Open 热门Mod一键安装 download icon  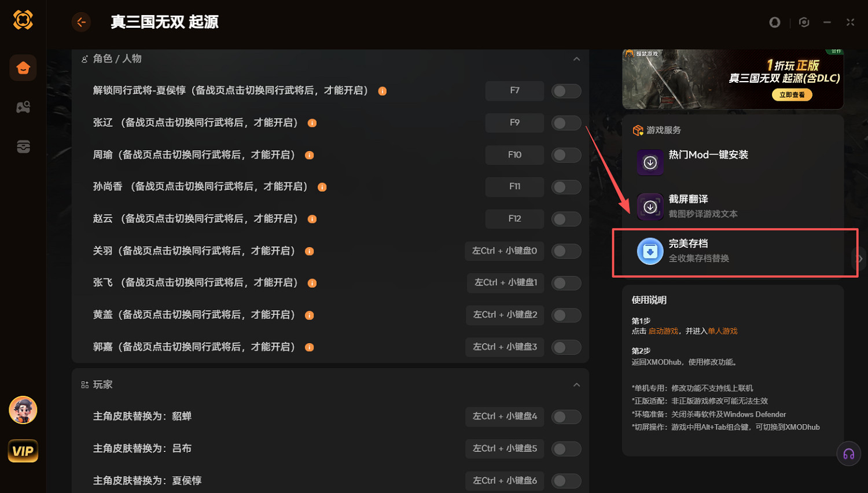click(x=650, y=163)
